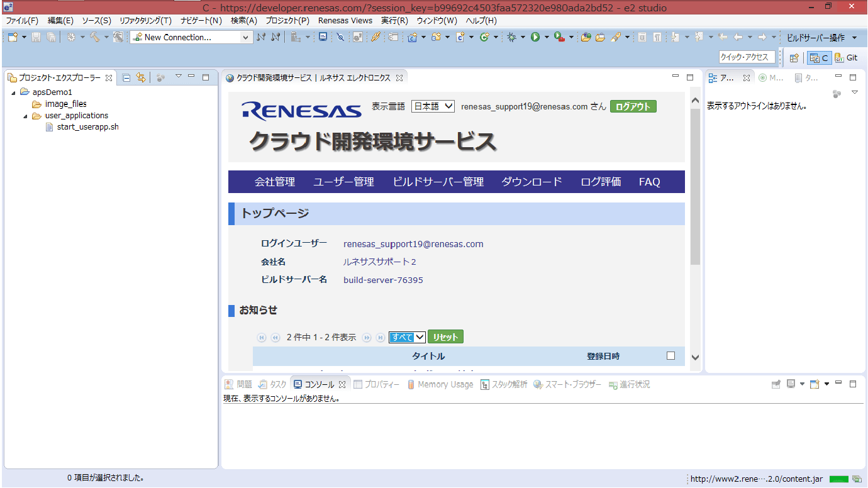Click the タイトル column header

[x=428, y=357]
